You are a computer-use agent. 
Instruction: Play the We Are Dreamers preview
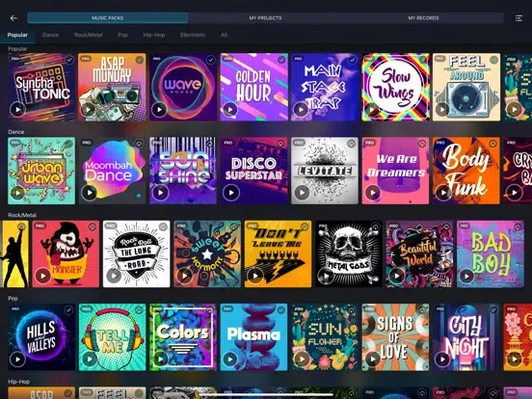pyautogui.click(x=373, y=193)
